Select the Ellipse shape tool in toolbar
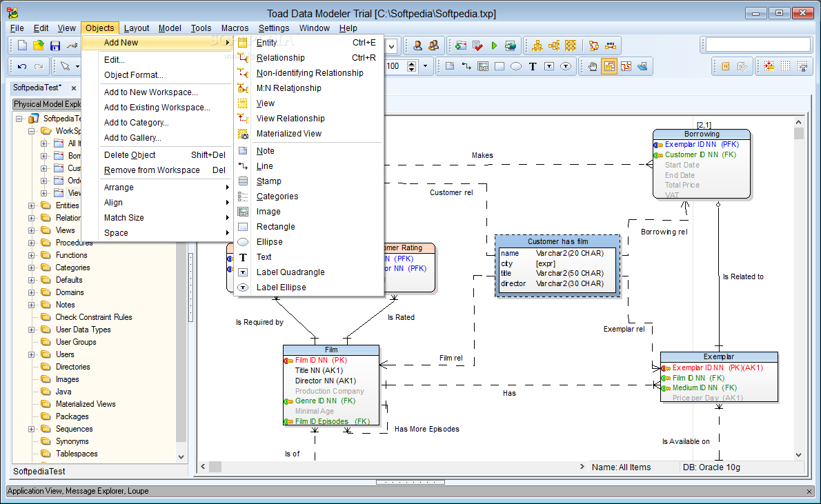This screenshot has width=821, height=504. click(516, 66)
